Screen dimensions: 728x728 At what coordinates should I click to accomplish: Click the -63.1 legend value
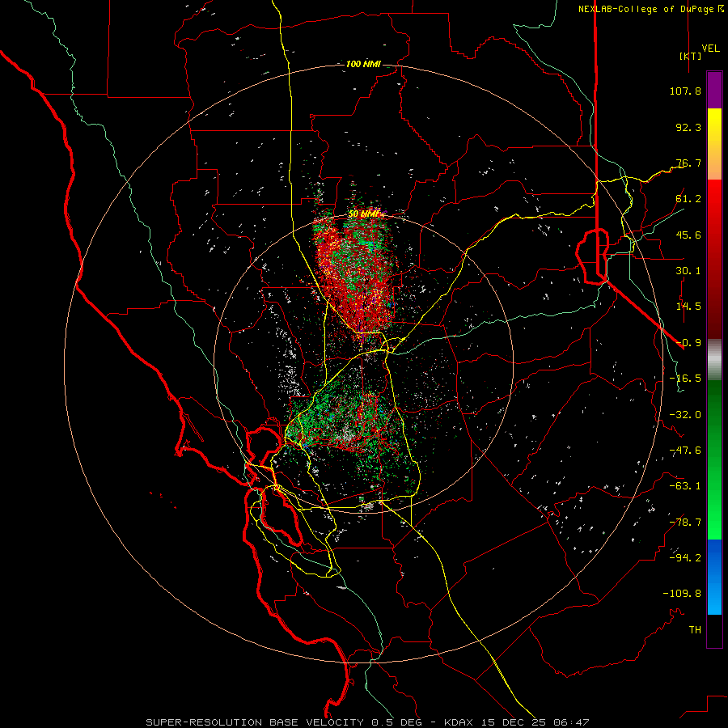(x=685, y=486)
